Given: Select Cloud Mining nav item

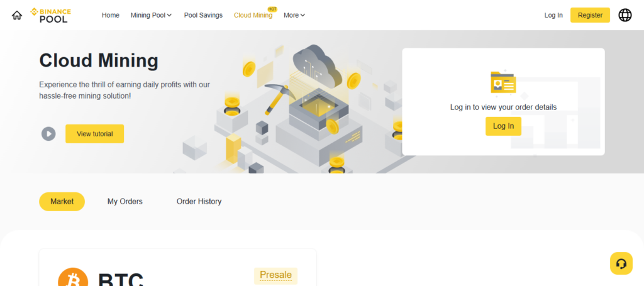Looking at the screenshot, I should point(253,15).
